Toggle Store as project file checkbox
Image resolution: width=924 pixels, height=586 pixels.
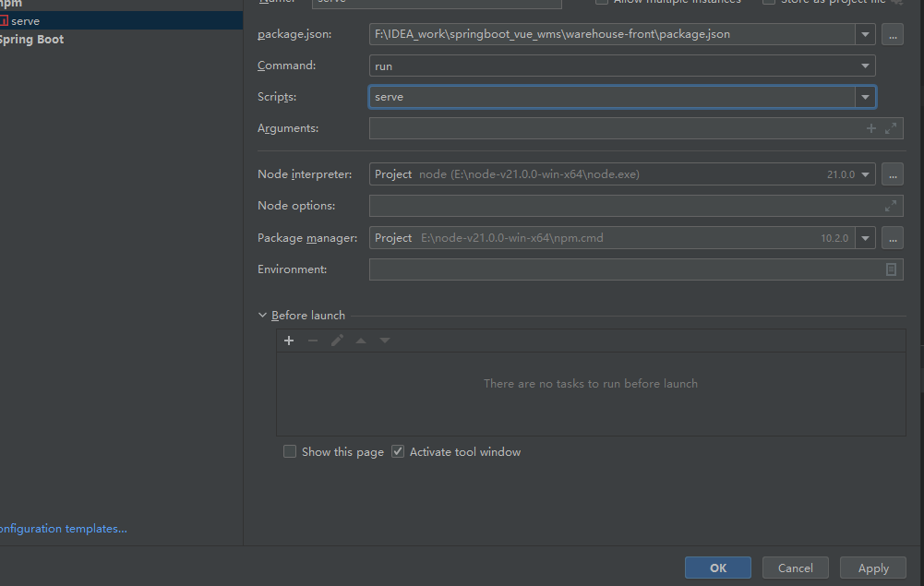click(768, 2)
